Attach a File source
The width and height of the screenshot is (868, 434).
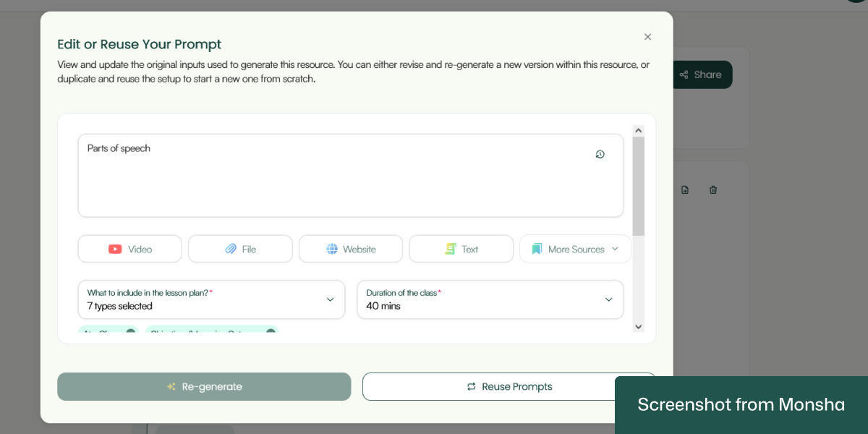coord(240,249)
